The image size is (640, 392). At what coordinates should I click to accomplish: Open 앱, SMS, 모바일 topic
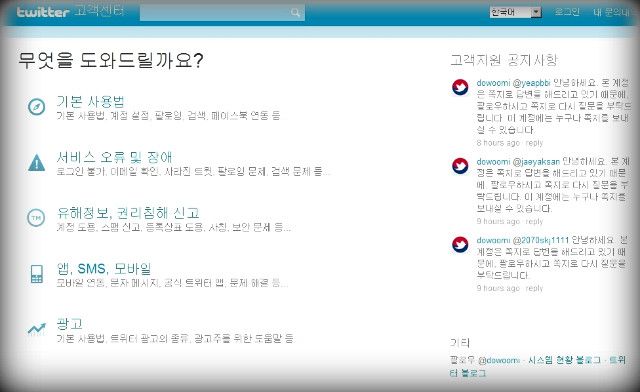104,269
